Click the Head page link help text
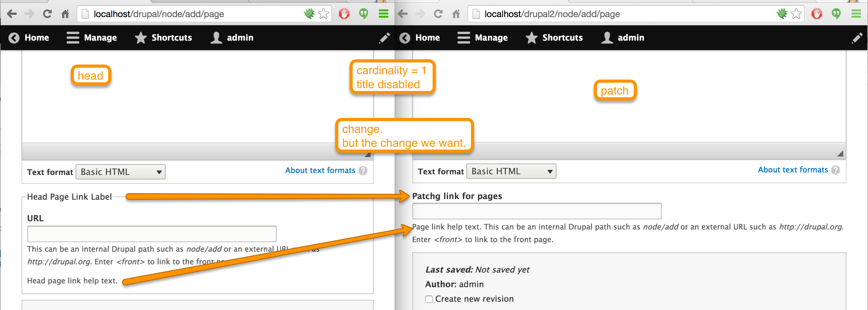Image resolution: width=868 pixels, height=310 pixels. (72, 281)
